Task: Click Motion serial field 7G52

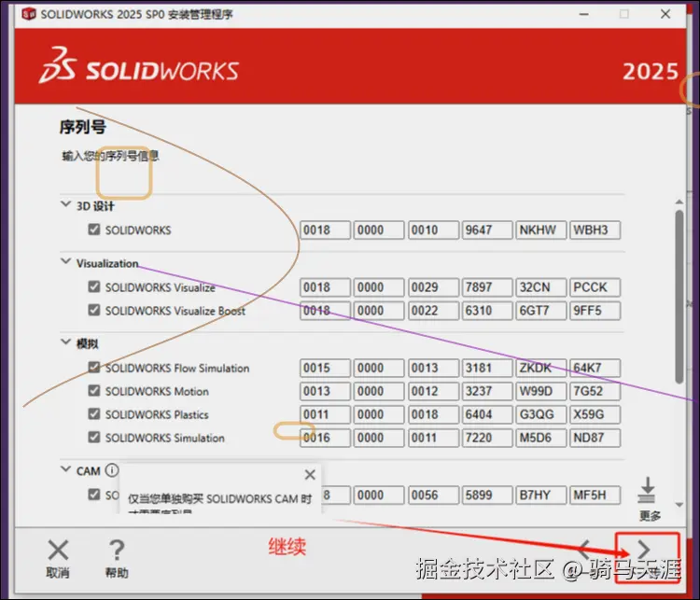Action: (595, 391)
